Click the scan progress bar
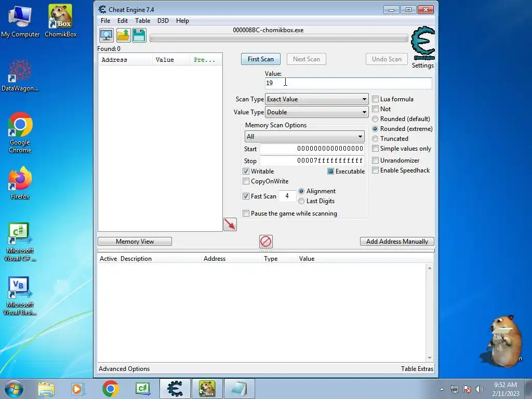The width and height of the screenshot is (532, 399). tap(279, 38)
